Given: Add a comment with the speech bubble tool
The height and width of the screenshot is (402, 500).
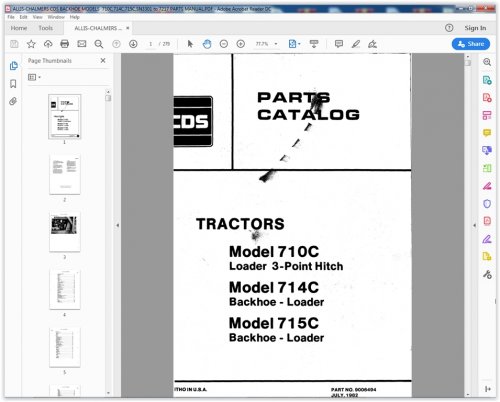Looking at the screenshot, I should coord(339,44).
